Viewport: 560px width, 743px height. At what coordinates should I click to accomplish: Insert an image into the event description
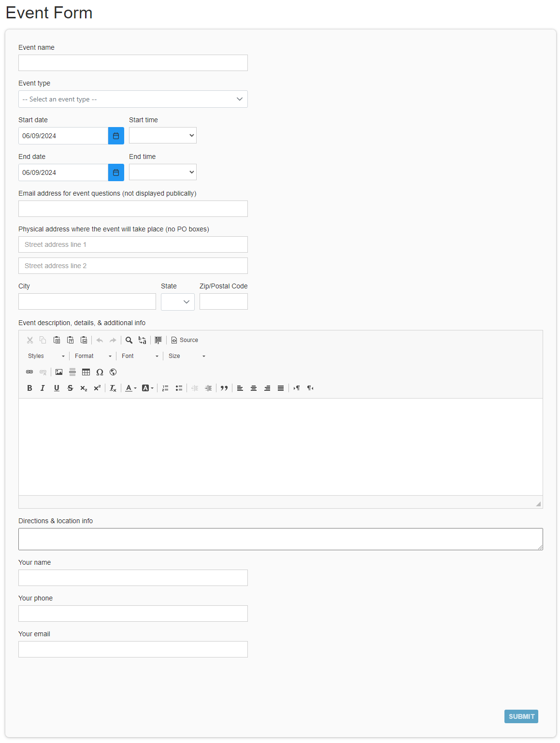[59, 372]
